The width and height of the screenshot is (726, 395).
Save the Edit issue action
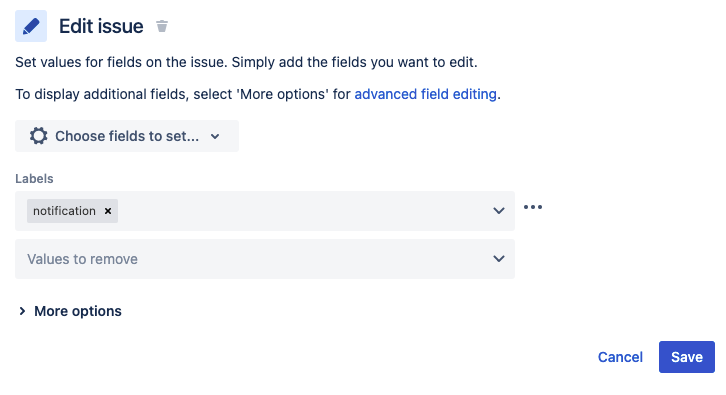[x=687, y=357]
